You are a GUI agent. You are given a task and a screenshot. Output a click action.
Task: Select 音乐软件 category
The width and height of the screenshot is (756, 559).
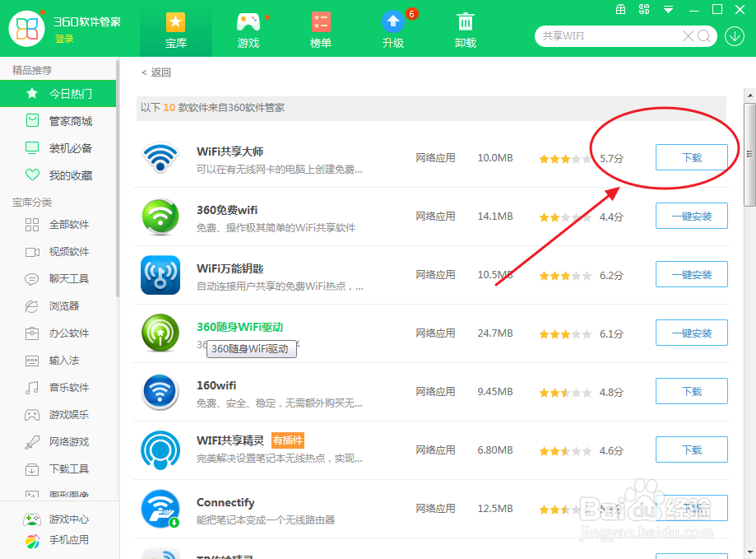(58, 387)
